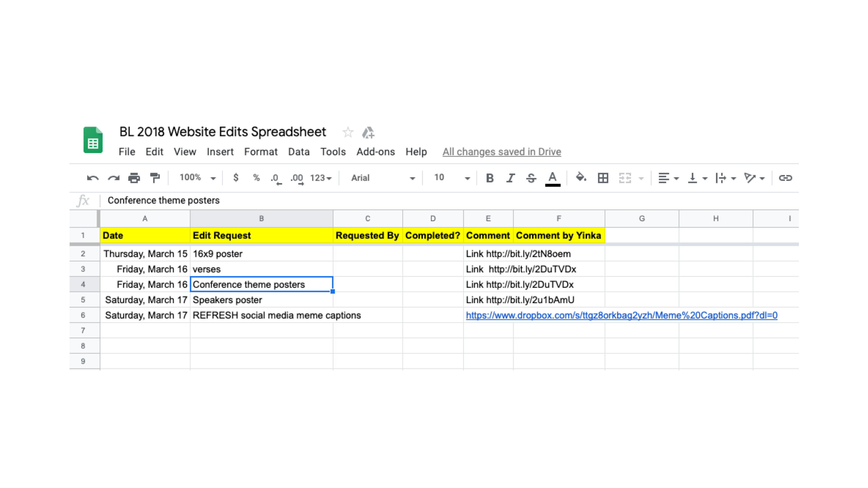Screen dimensions: 868x488
Task: Open the Data menu
Action: [x=299, y=152]
